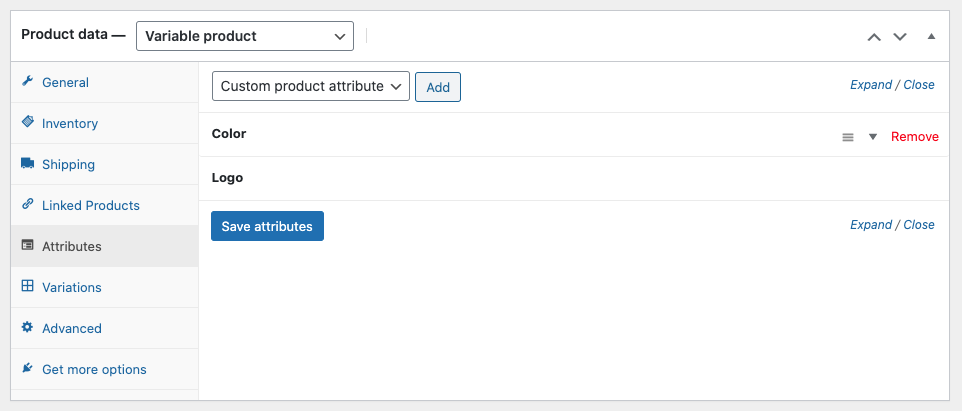Open Get more options tab
Viewport: 962px width, 411px height.
point(104,369)
